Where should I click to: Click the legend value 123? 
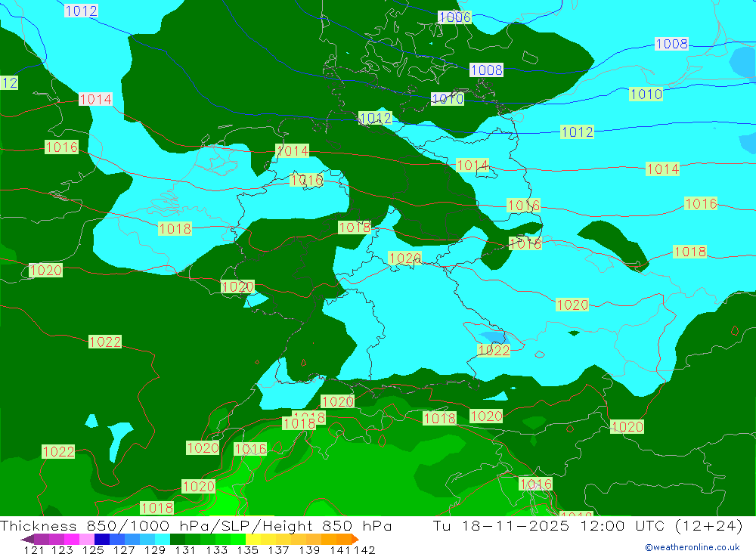pyautogui.click(x=62, y=549)
